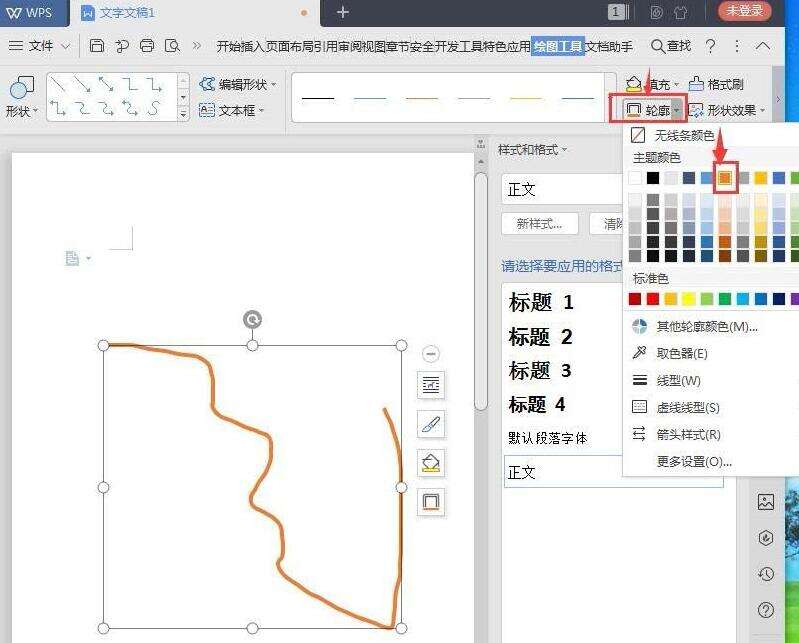Apply 标题 2 style
Image resolution: width=799 pixels, height=643 pixels.
pyautogui.click(x=541, y=336)
